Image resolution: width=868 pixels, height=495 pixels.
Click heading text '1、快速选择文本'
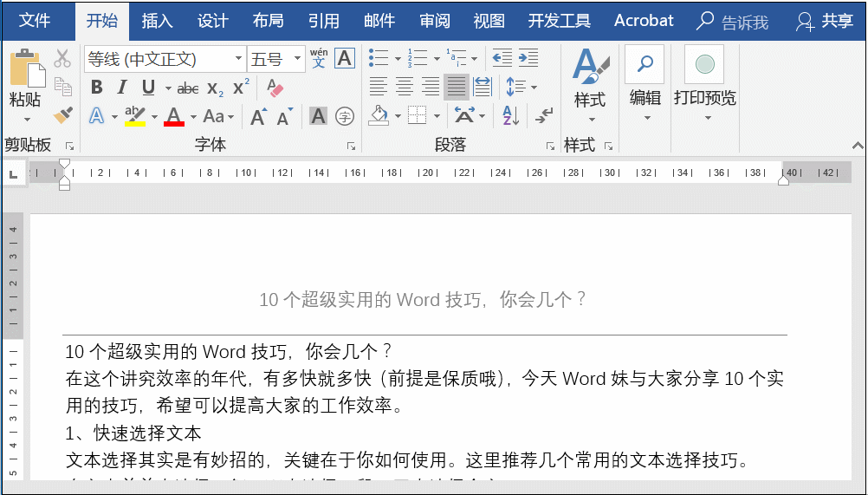(x=133, y=433)
